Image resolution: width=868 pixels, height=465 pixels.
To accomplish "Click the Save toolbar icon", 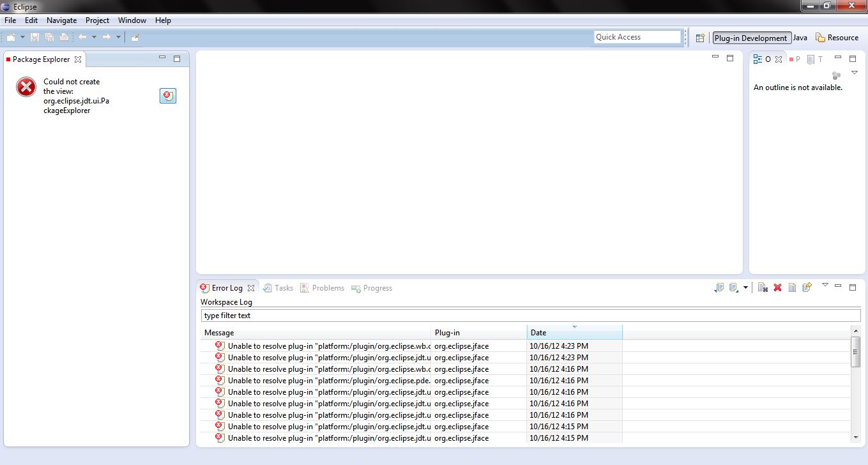I will point(35,37).
